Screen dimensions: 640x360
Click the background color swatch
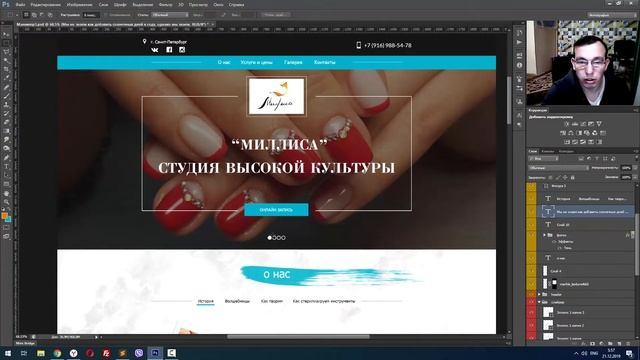click(x=9, y=220)
